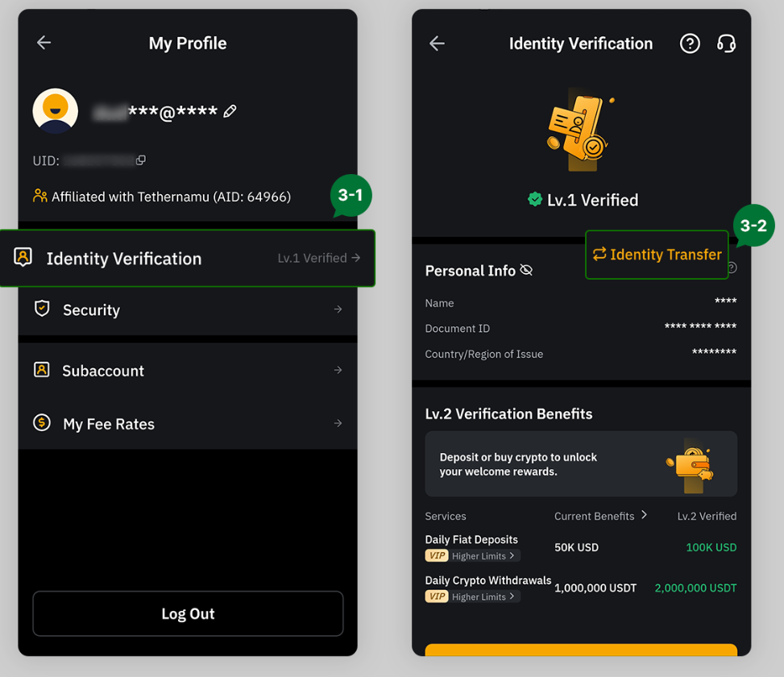Click the person icon next to Subaccount
Image resolution: width=784 pixels, height=677 pixels.
42,371
